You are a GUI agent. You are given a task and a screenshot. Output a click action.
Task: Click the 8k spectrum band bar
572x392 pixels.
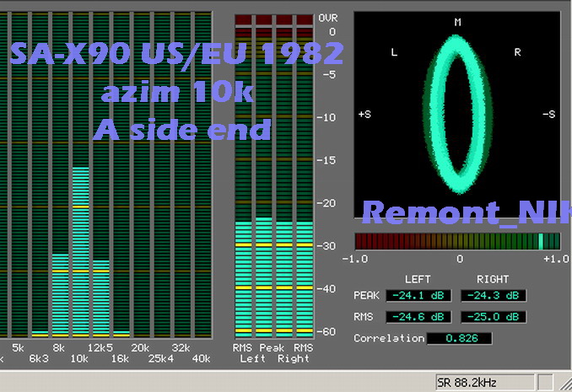(x=60, y=293)
